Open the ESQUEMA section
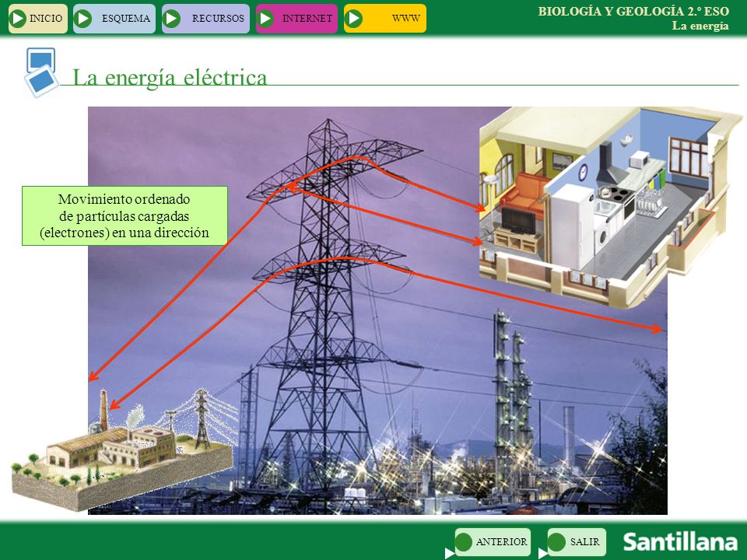The height and width of the screenshot is (560, 747). coord(114,19)
